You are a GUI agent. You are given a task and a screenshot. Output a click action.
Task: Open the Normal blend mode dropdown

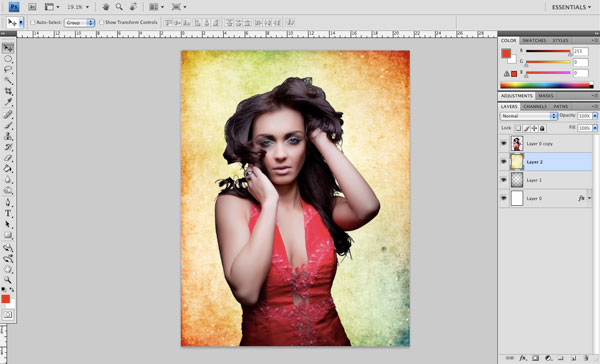click(x=528, y=116)
